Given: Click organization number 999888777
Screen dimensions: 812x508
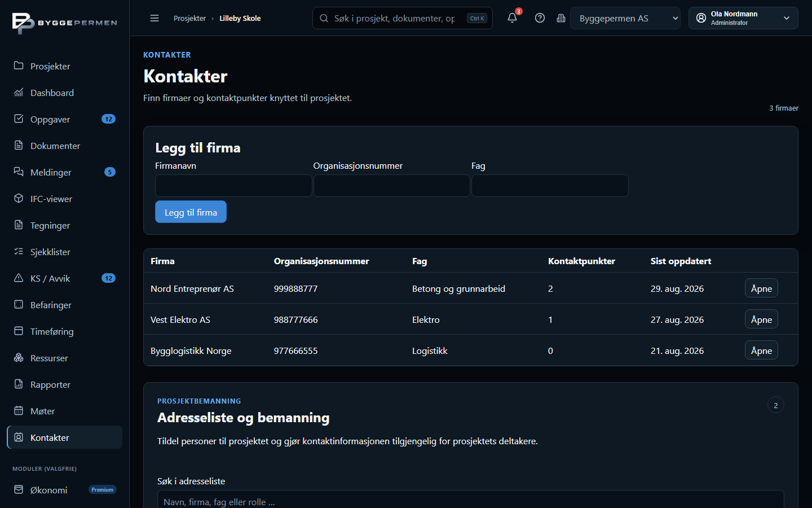Looking at the screenshot, I should [x=295, y=288].
